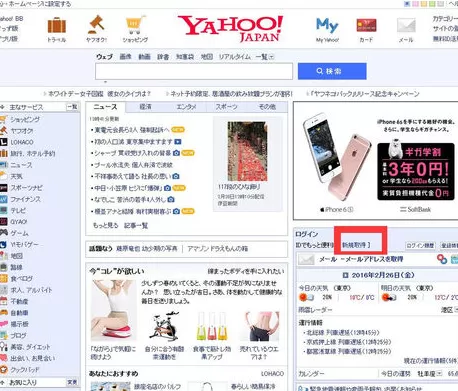This screenshot has height=391, width=458.
Task: Open クックパッド in the sidebar
Action: pos(25,370)
